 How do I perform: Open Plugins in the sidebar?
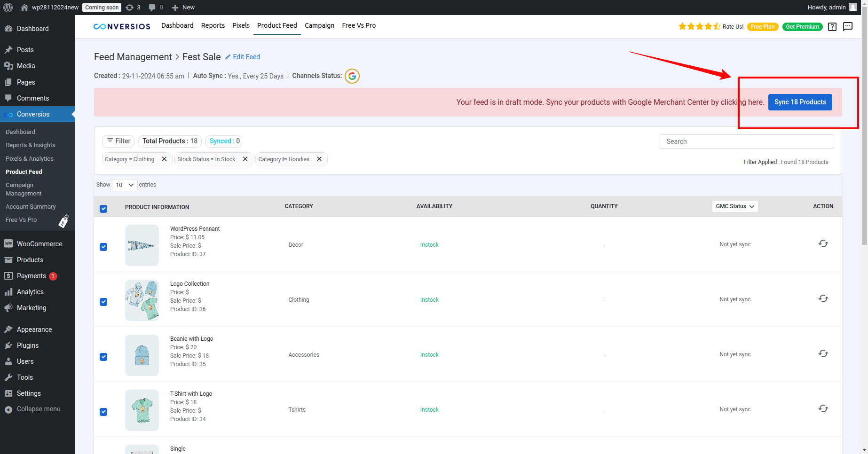(x=38, y=345)
